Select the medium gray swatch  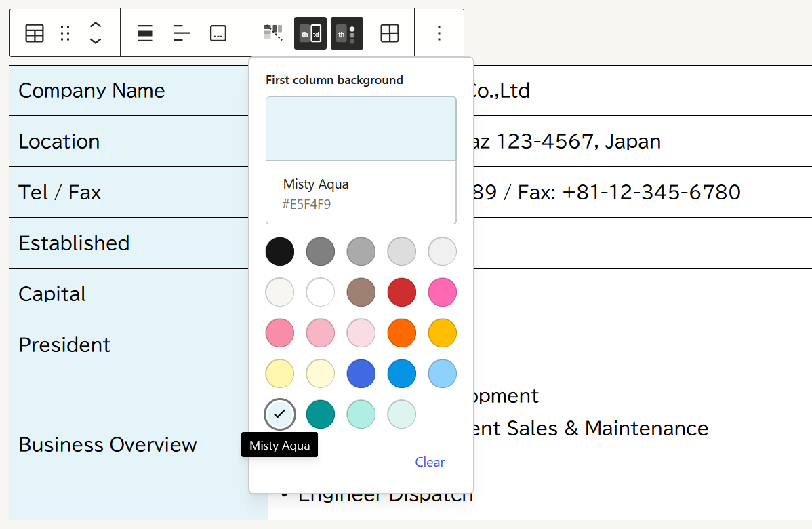click(361, 252)
